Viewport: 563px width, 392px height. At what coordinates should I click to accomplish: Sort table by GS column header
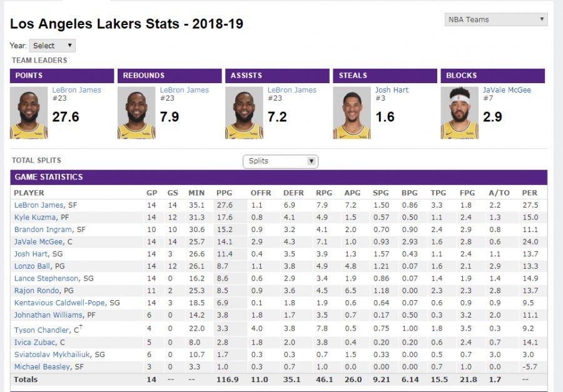173,193
